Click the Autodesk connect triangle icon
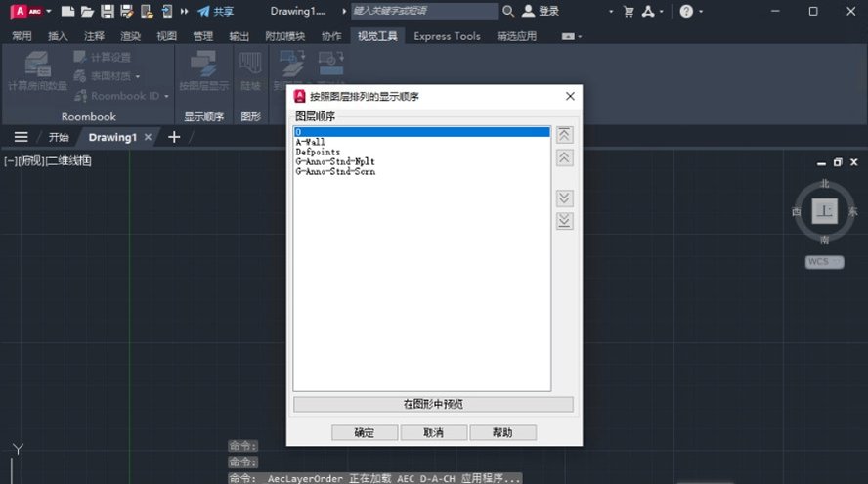 point(648,11)
